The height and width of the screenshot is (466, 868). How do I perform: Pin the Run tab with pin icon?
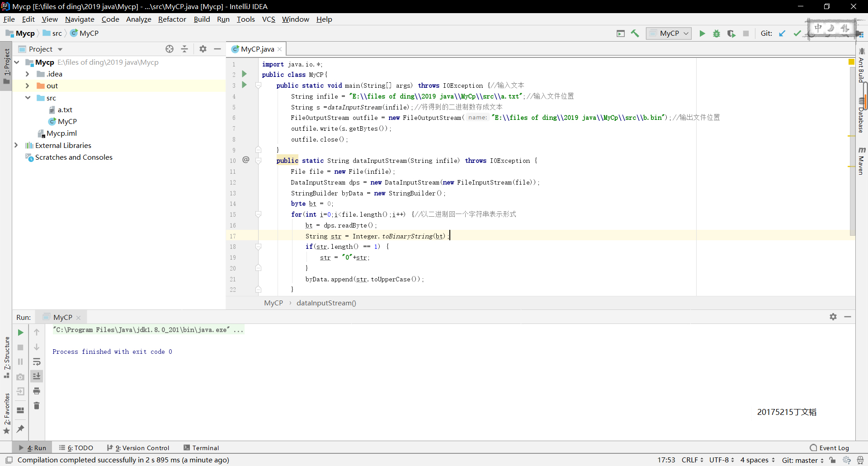[20, 428]
